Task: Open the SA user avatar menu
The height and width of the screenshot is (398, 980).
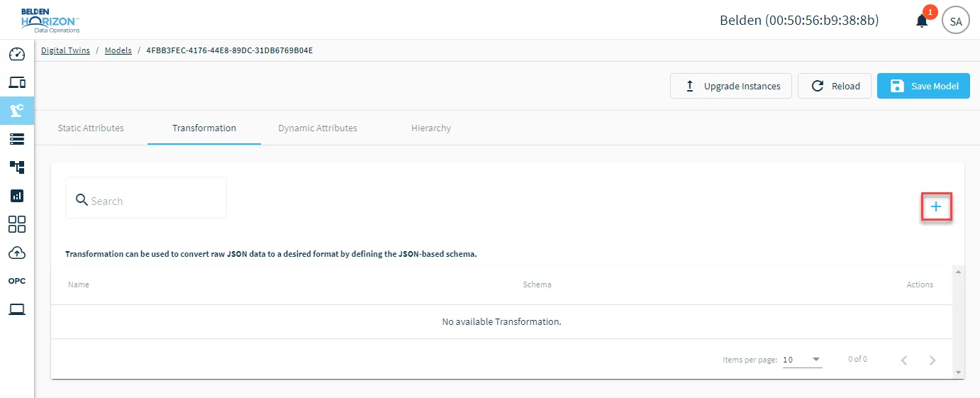Action: (x=956, y=21)
